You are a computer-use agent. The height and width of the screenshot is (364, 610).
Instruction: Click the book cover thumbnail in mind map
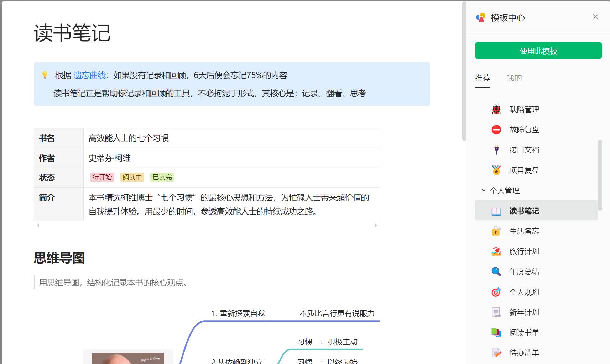point(128,358)
